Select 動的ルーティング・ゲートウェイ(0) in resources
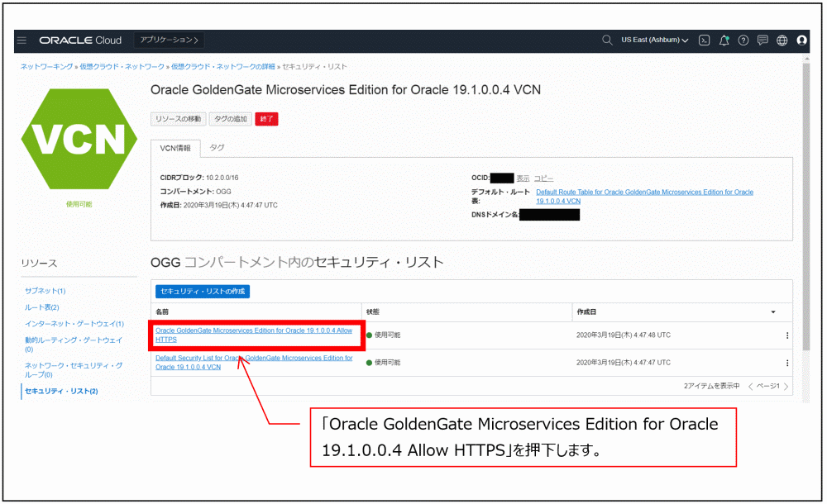Screen dimensions: 827x504 click(x=74, y=345)
